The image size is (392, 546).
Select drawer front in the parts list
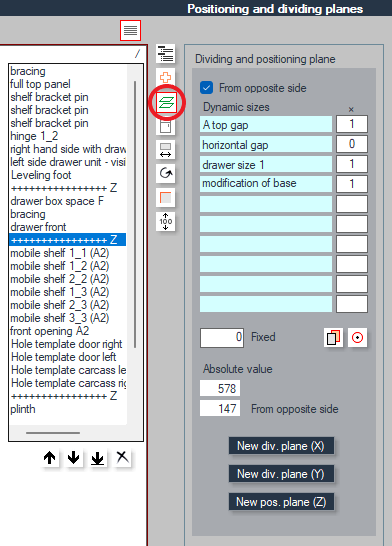click(38, 227)
